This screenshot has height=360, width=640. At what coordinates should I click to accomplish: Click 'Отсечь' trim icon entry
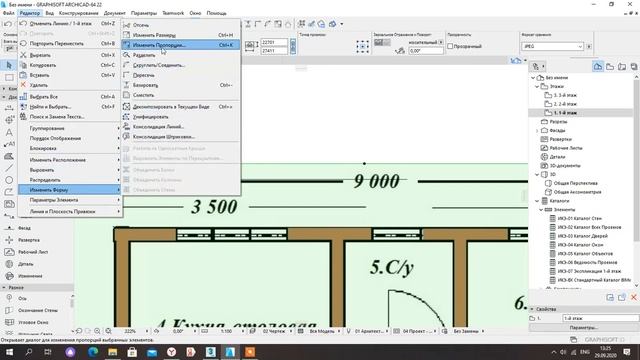[180, 25]
